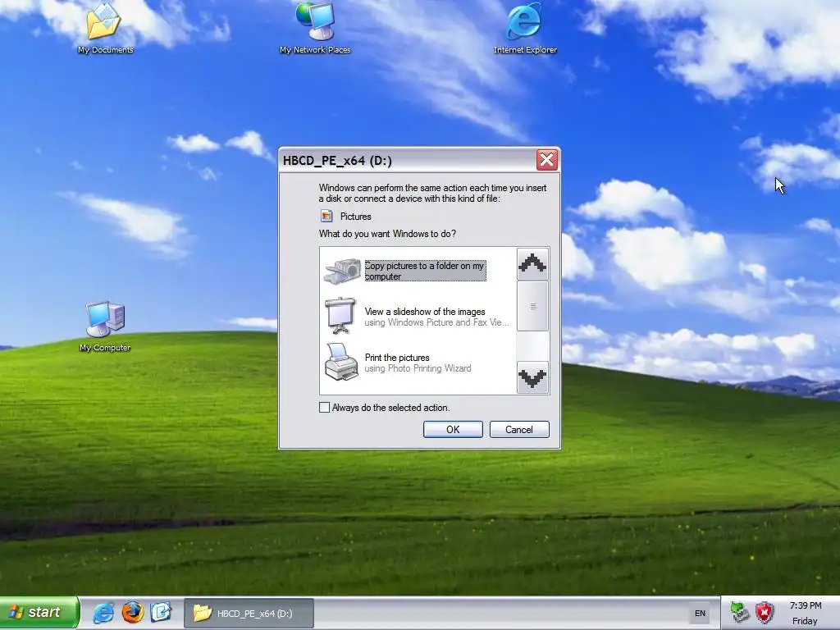This screenshot has height=630, width=840.
Task: Launch Internet Explorer from quick launch bar
Action: tap(103, 612)
